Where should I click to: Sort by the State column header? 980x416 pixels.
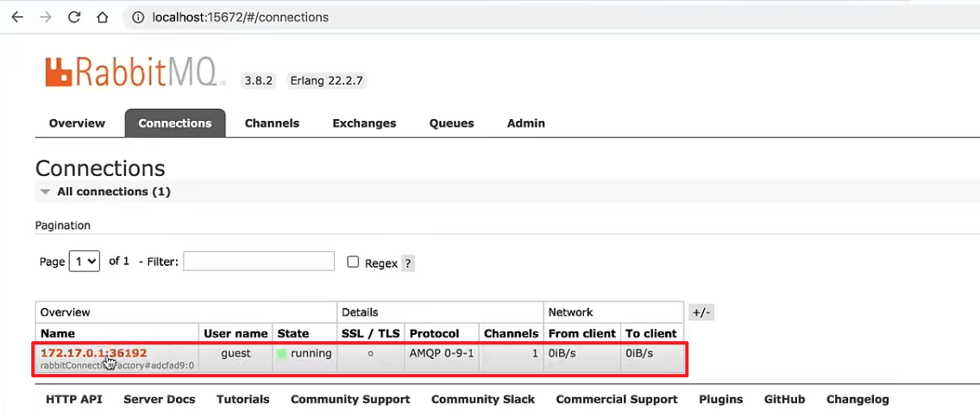tap(293, 333)
